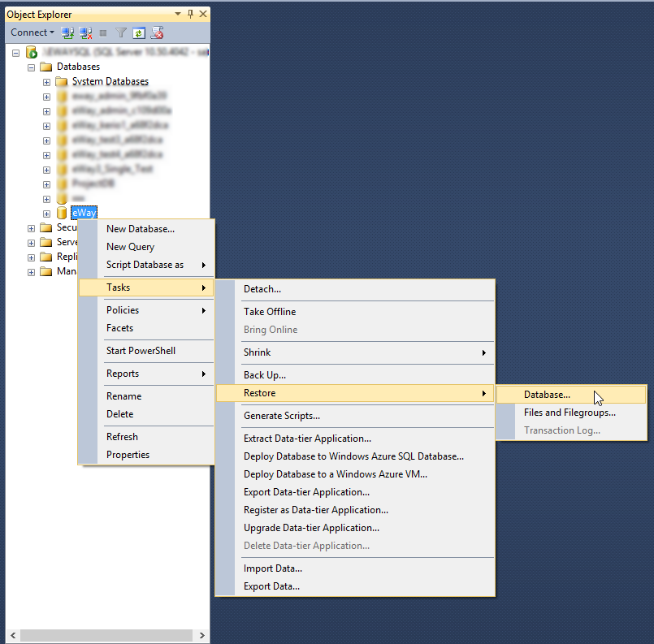
Task: Click the last Object Explorer toolbar icon
Action: (x=157, y=32)
